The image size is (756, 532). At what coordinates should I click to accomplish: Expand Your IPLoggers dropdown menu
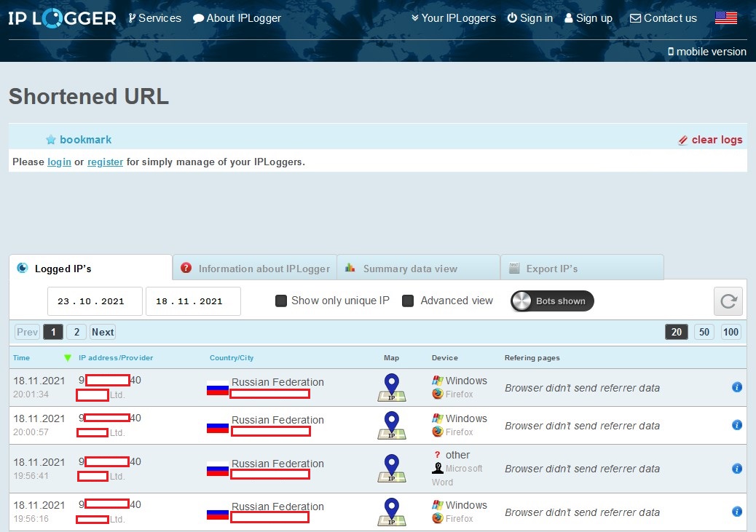point(453,18)
